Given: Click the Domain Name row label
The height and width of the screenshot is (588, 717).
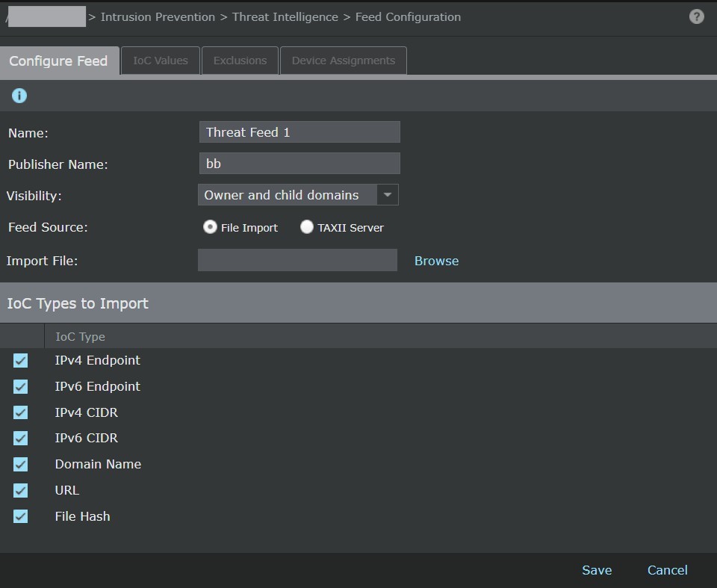Looking at the screenshot, I should coord(98,465).
